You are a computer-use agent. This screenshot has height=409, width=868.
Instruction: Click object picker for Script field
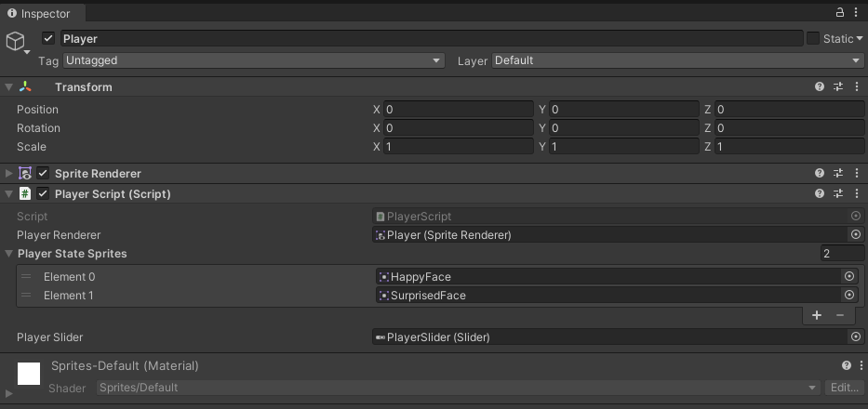coord(856,217)
